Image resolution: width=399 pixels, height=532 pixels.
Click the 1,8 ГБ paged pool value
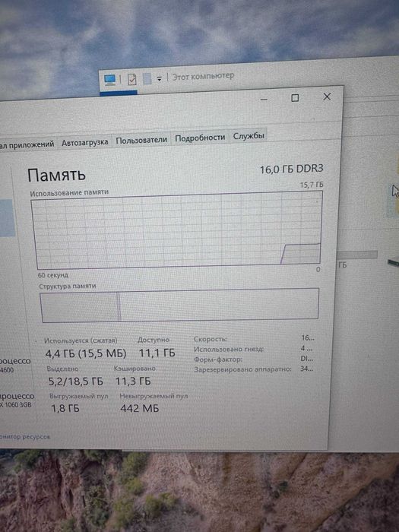pos(65,409)
